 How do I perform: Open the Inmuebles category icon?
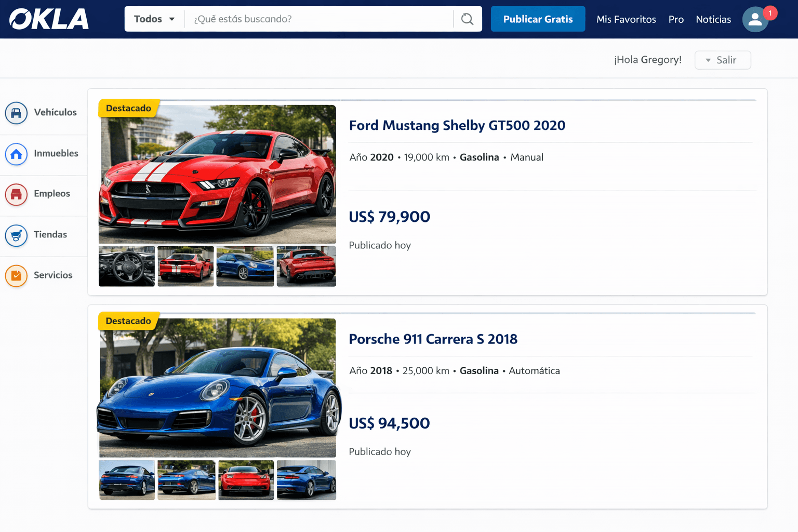(x=16, y=154)
